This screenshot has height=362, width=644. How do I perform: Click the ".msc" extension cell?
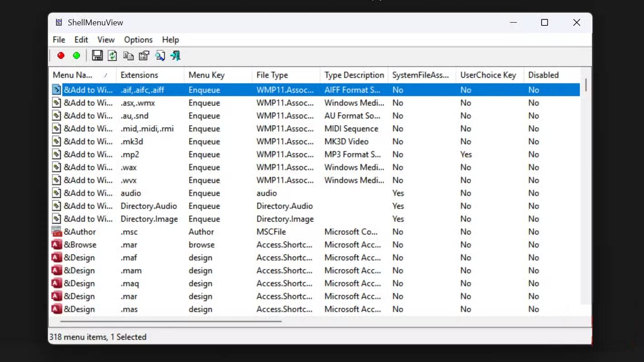129,232
